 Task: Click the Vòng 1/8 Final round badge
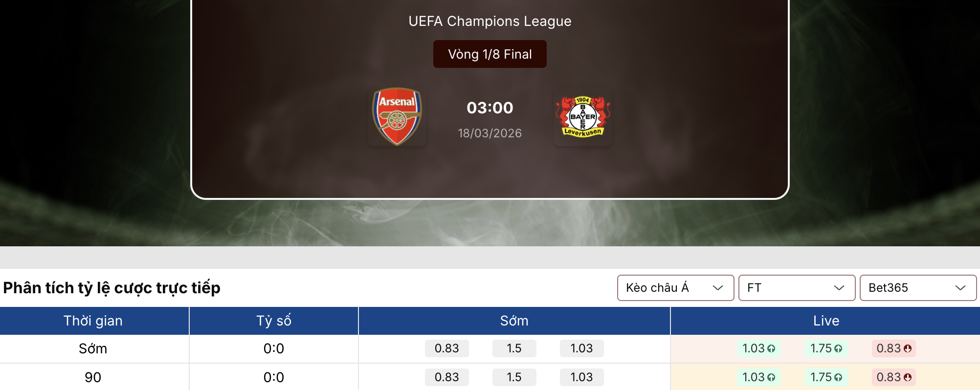pos(490,54)
